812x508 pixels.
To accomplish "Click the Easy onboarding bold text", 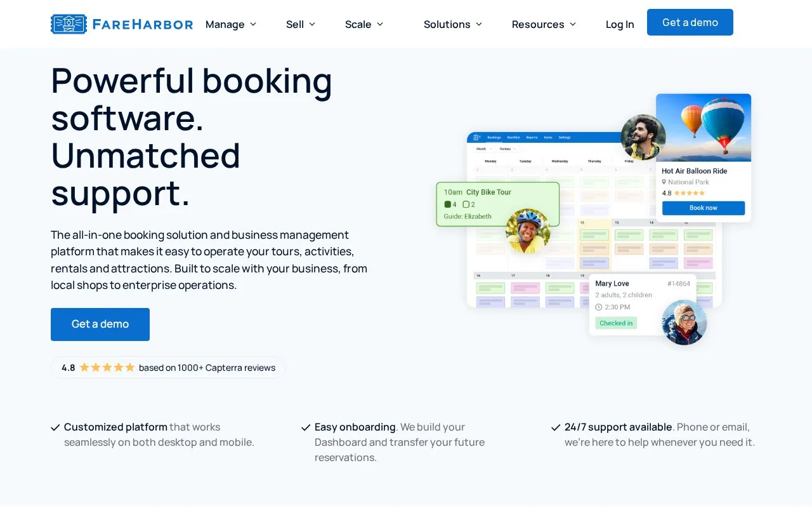I will click(355, 427).
